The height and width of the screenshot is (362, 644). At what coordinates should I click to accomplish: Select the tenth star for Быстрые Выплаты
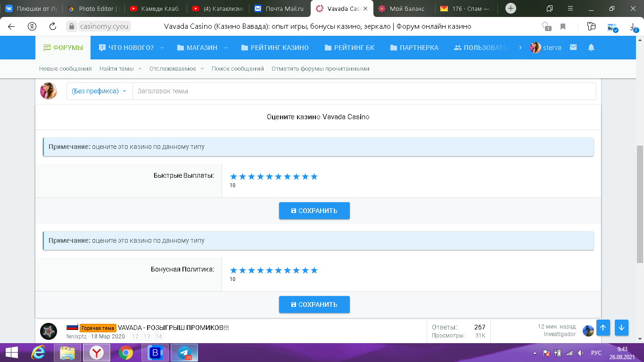314,177
